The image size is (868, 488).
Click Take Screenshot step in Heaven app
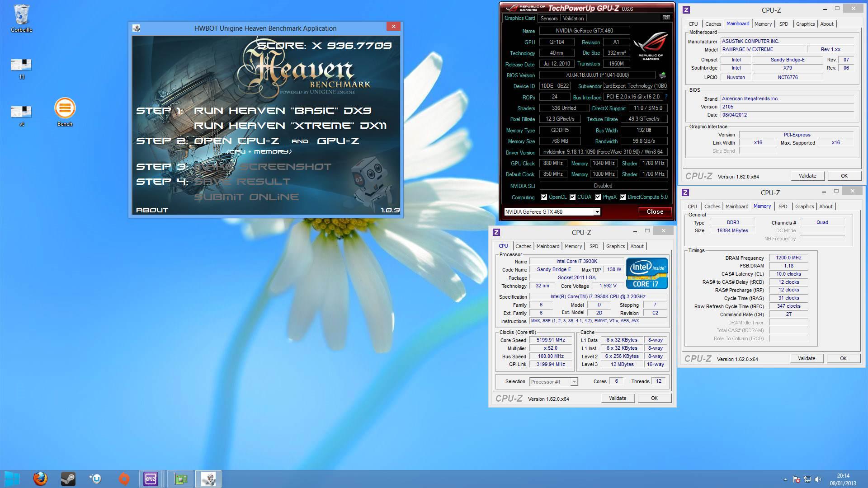click(263, 167)
